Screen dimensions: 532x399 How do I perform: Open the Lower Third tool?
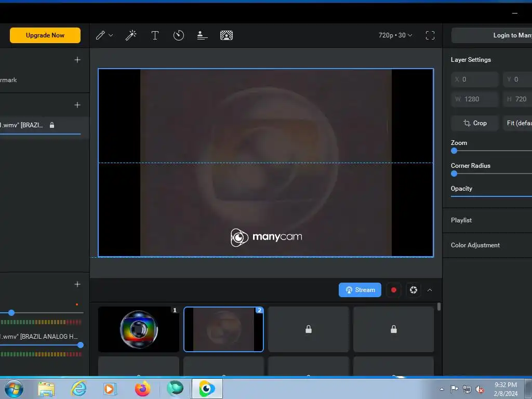[202, 35]
